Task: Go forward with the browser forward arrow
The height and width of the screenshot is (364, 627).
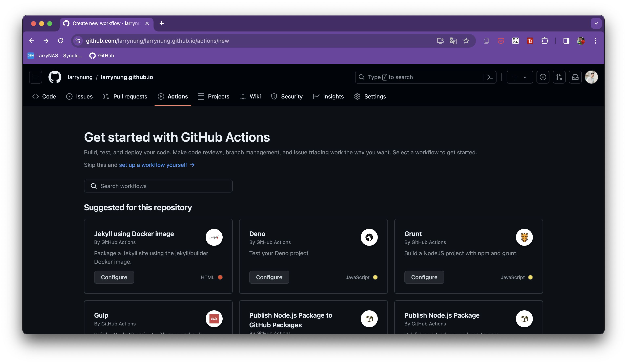Action: 46,41
